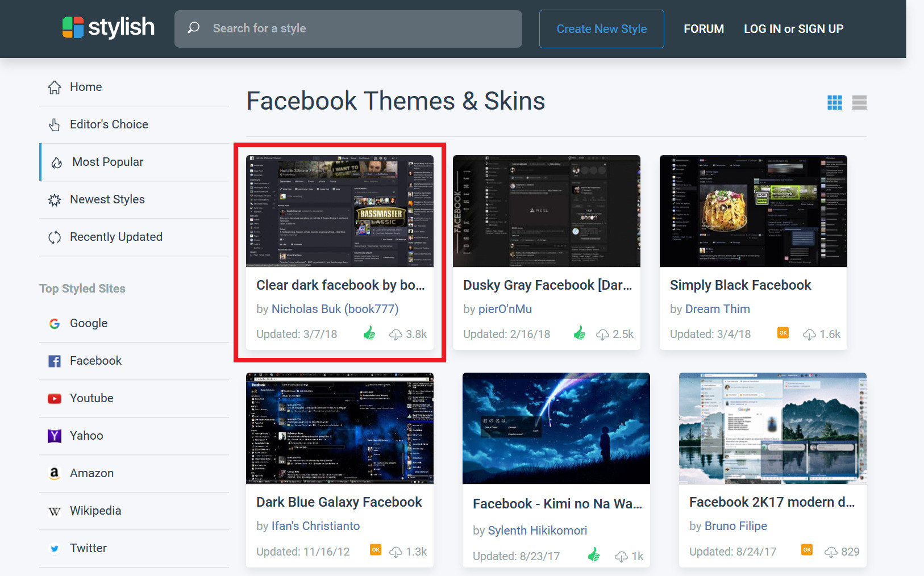Open Yahoo under Top Styled Sites
The height and width of the screenshot is (576, 924).
[x=134, y=436]
